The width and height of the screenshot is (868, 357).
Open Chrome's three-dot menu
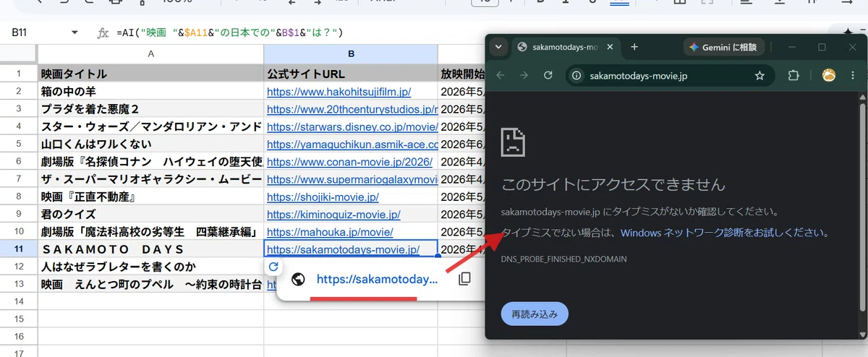click(854, 75)
